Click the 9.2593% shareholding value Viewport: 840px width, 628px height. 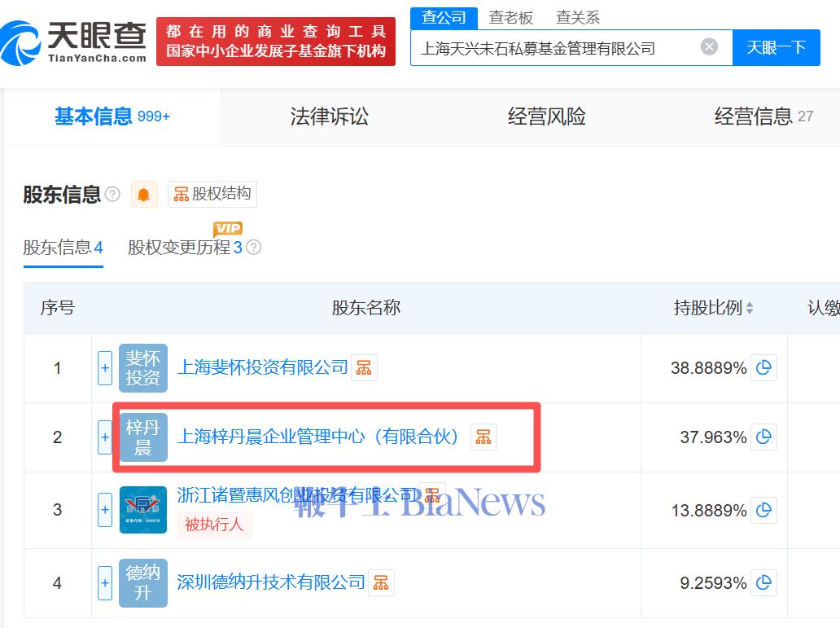pyautogui.click(x=713, y=583)
